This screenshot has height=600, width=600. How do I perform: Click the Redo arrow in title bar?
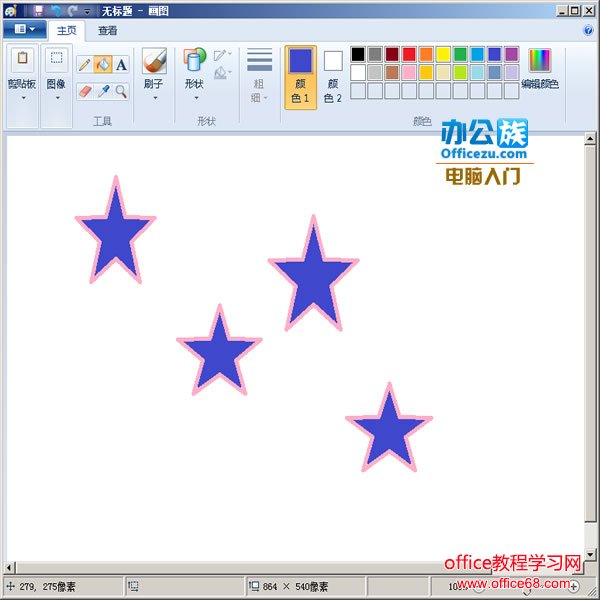click(x=73, y=11)
